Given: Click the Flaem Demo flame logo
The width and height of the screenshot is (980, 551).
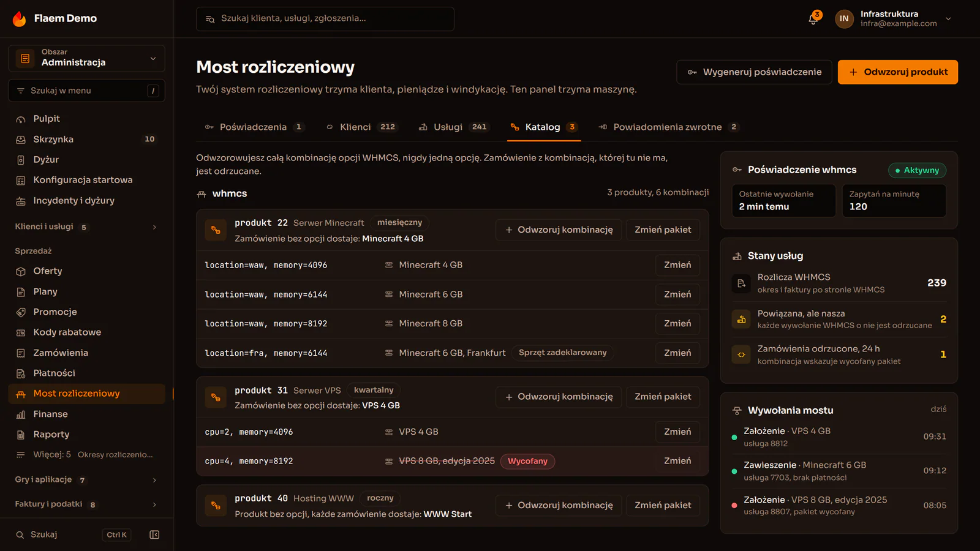Looking at the screenshot, I should tap(20, 19).
